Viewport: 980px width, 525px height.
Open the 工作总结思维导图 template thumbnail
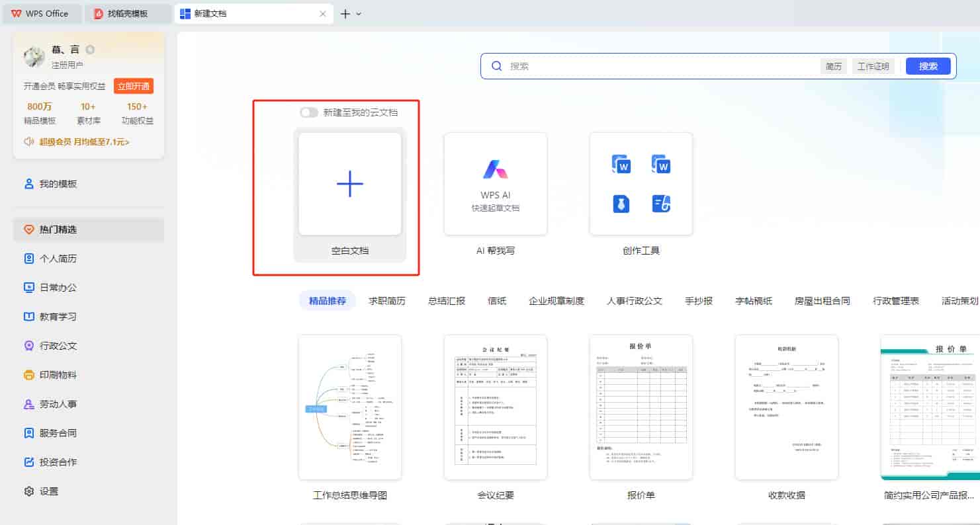coord(350,407)
